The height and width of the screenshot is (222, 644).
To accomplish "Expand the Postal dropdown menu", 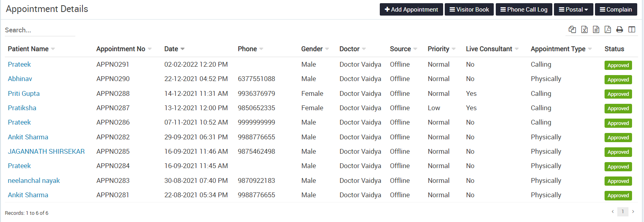I will (573, 10).
